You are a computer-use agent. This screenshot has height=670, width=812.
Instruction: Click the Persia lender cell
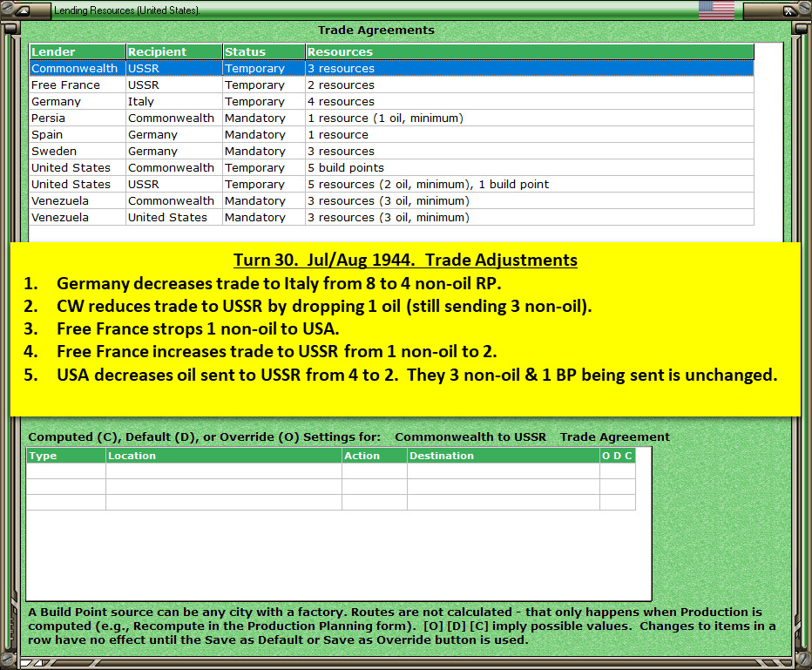pos(78,118)
